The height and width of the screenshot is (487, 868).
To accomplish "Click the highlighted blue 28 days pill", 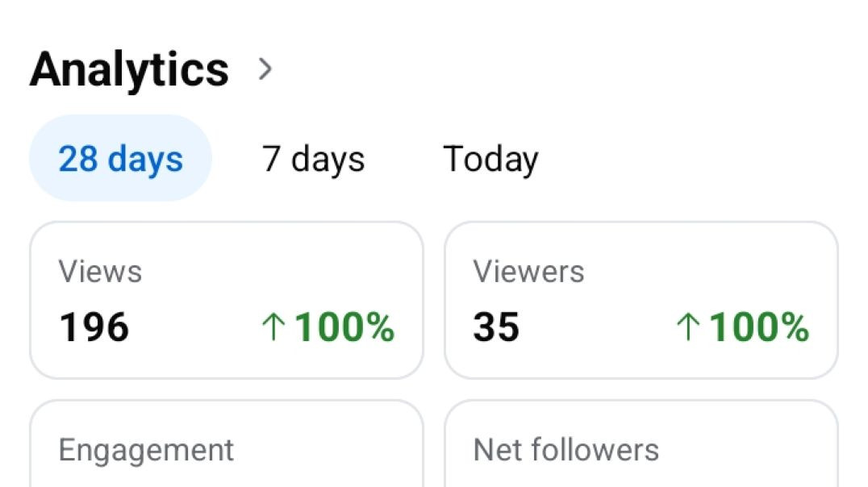I will pos(120,159).
